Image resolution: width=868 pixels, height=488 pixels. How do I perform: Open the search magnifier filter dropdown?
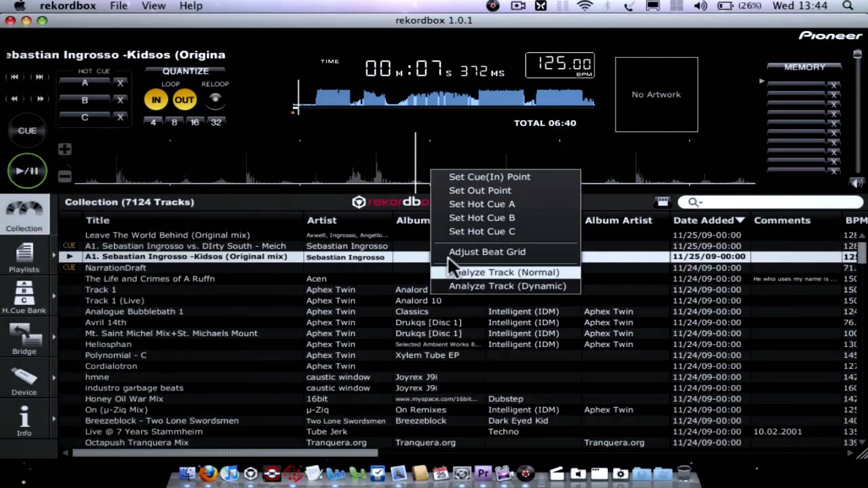coord(694,202)
